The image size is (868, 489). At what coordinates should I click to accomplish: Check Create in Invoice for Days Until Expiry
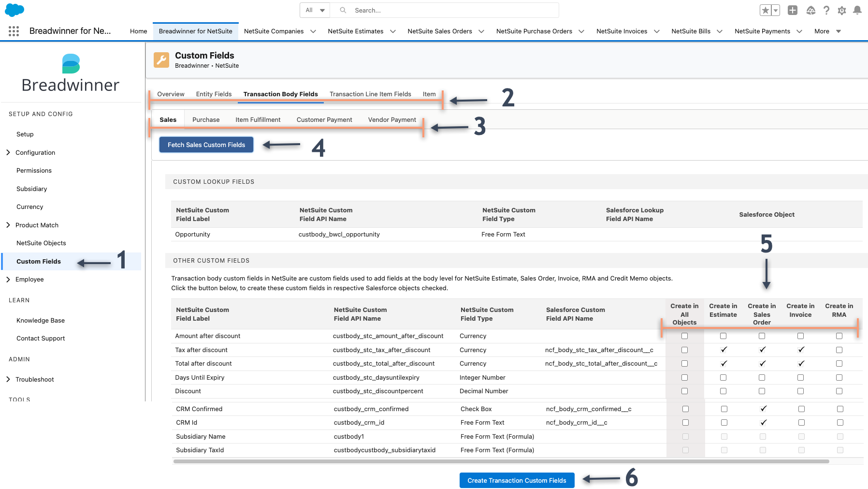800,377
